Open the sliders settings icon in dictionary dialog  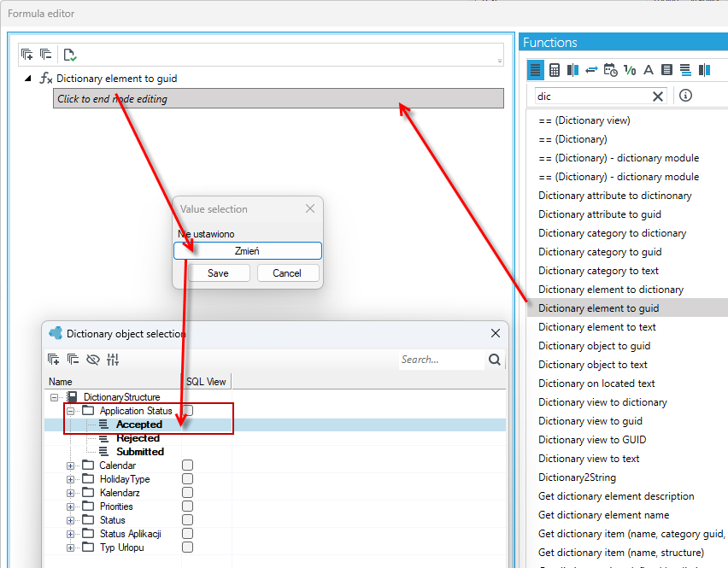pyautogui.click(x=113, y=360)
